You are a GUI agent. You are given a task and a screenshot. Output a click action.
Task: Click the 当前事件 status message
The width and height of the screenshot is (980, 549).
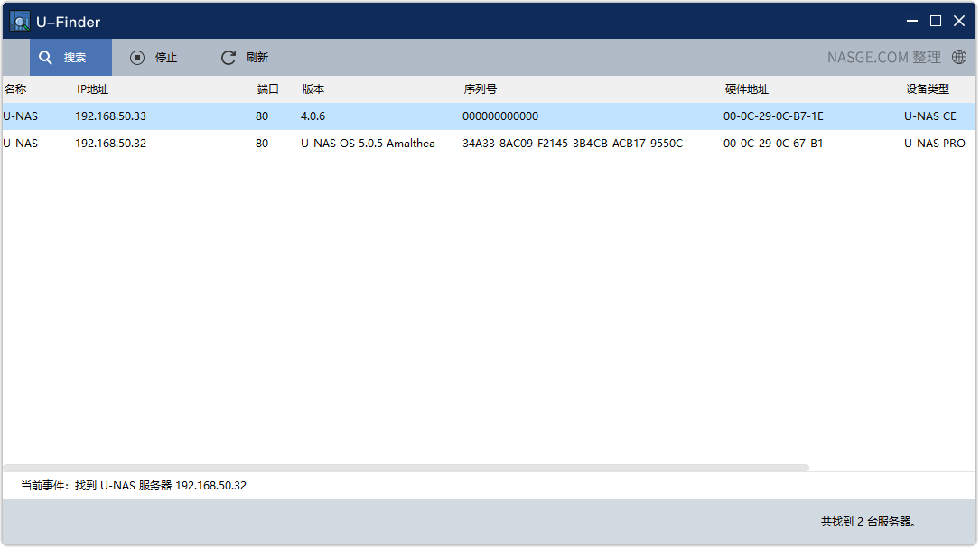pyautogui.click(x=134, y=486)
